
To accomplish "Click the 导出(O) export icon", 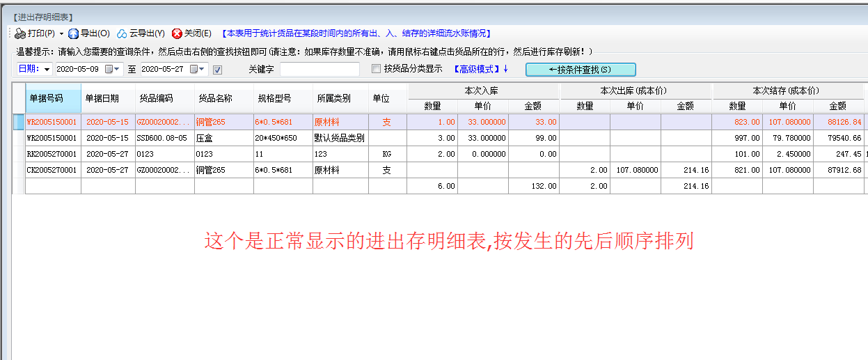I will tap(74, 33).
